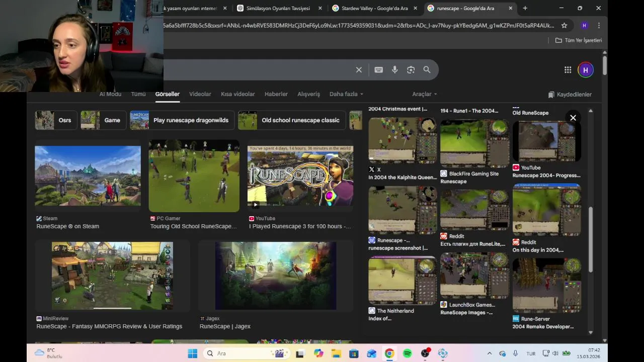Select the Alışveriş search filter
644x362 pixels.
pyautogui.click(x=308, y=94)
